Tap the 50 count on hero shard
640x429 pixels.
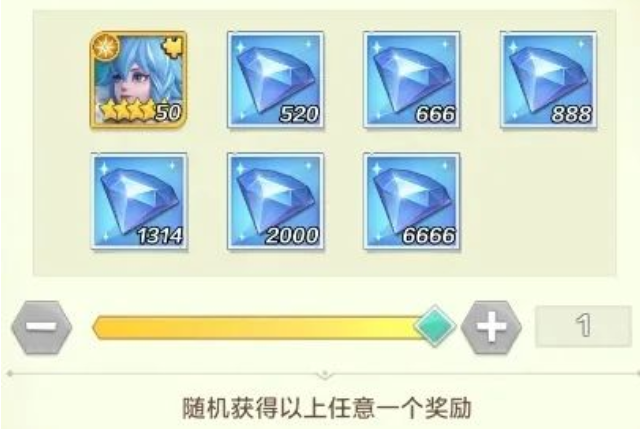tap(168, 111)
